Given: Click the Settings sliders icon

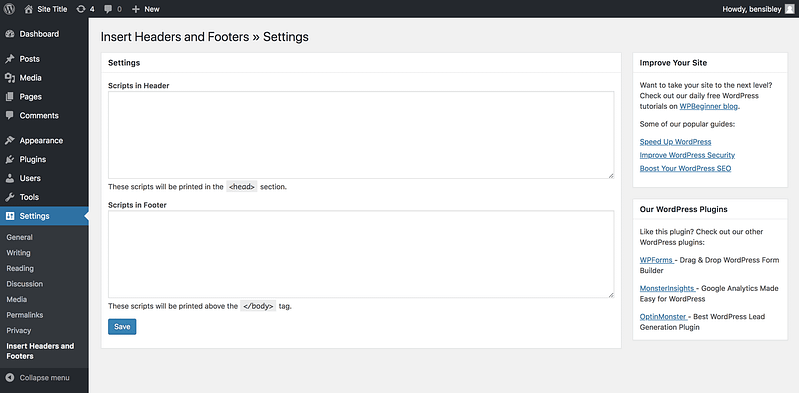Looking at the screenshot, I should pos(10,216).
